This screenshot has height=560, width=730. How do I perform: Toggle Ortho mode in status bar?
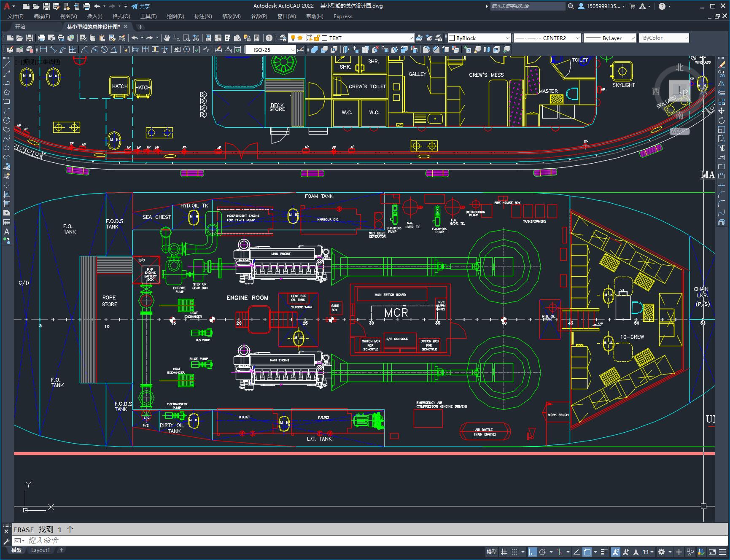(533, 552)
